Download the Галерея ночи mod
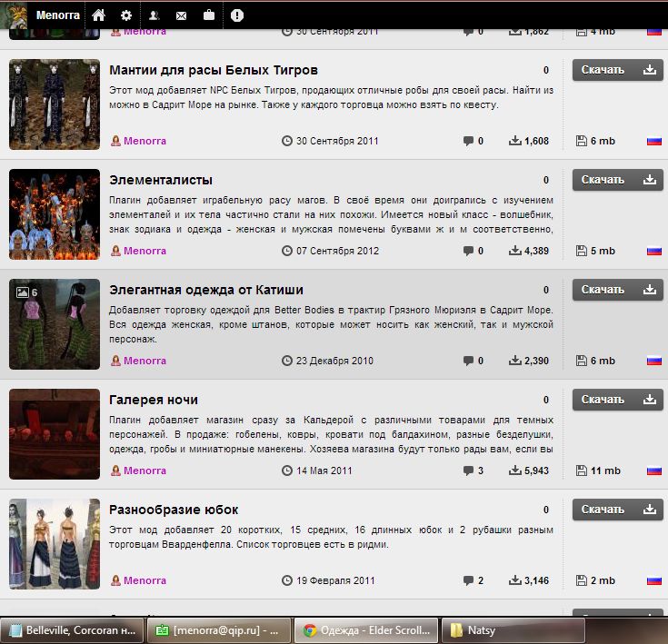This screenshot has height=644, width=668. point(617,400)
